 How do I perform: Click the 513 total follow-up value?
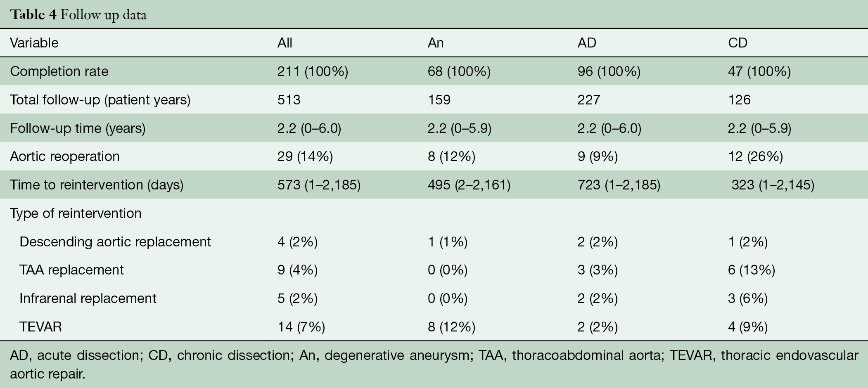289,100
